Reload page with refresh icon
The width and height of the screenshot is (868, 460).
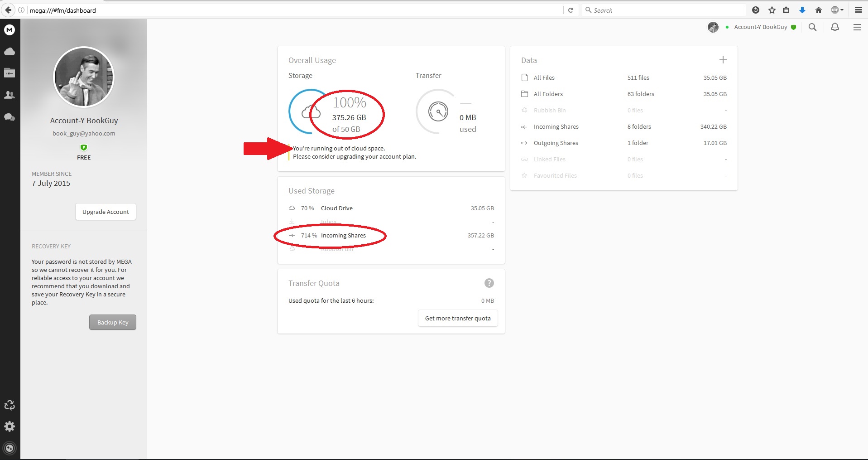pos(571,10)
